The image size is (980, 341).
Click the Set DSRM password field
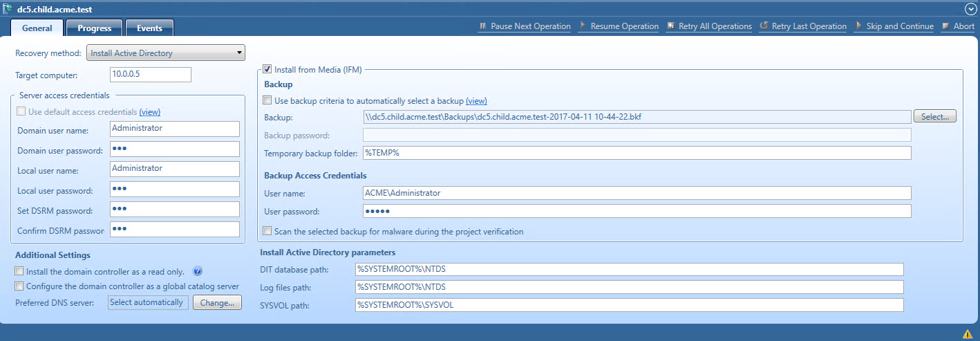175,209
